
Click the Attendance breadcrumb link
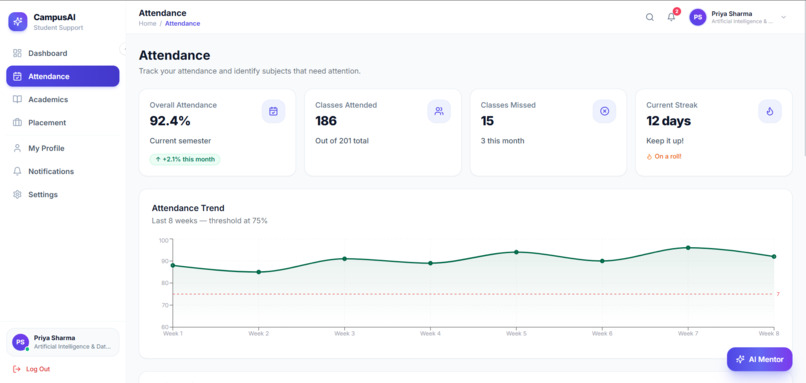(182, 24)
